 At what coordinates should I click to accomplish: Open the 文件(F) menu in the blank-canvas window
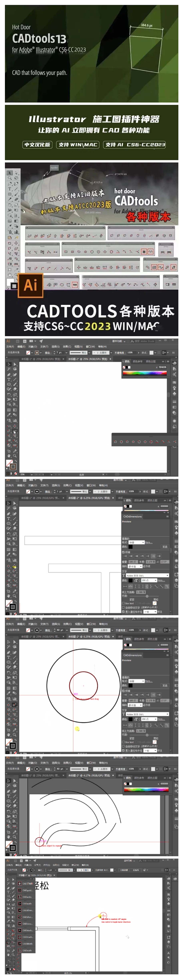click(10, 346)
